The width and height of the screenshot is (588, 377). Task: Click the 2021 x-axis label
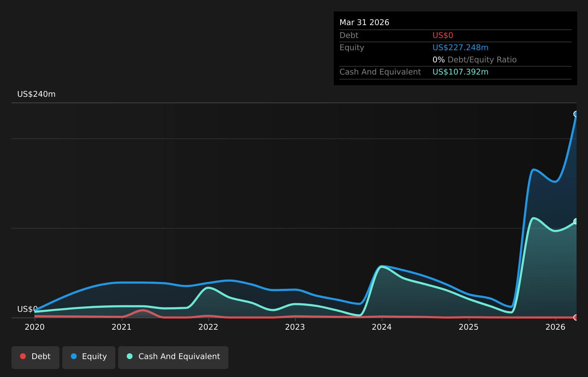click(x=121, y=327)
